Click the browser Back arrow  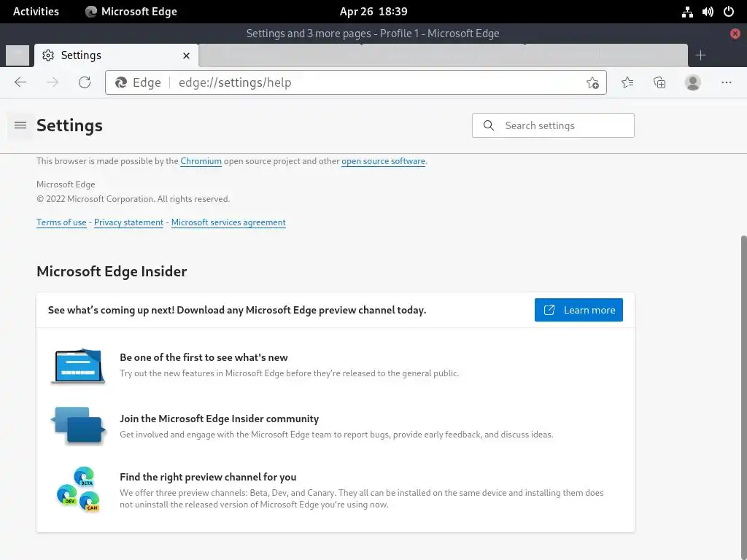(20, 82)
